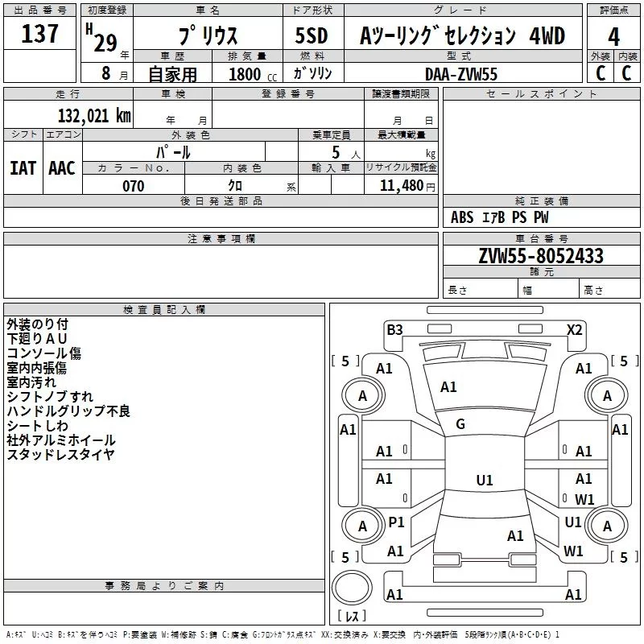
Task: Click the lot number 137
Action: [40, 34]
